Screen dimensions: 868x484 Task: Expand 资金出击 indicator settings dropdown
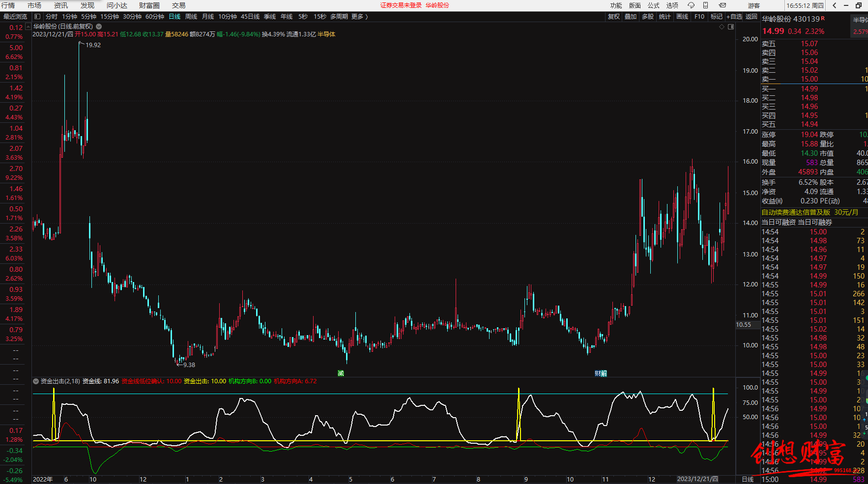(x=36, y=381)
